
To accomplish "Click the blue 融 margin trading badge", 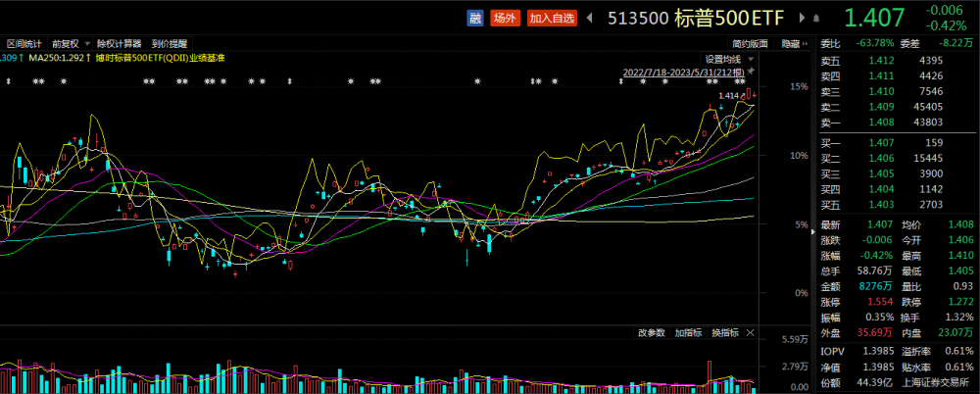I will coord(474,18).
